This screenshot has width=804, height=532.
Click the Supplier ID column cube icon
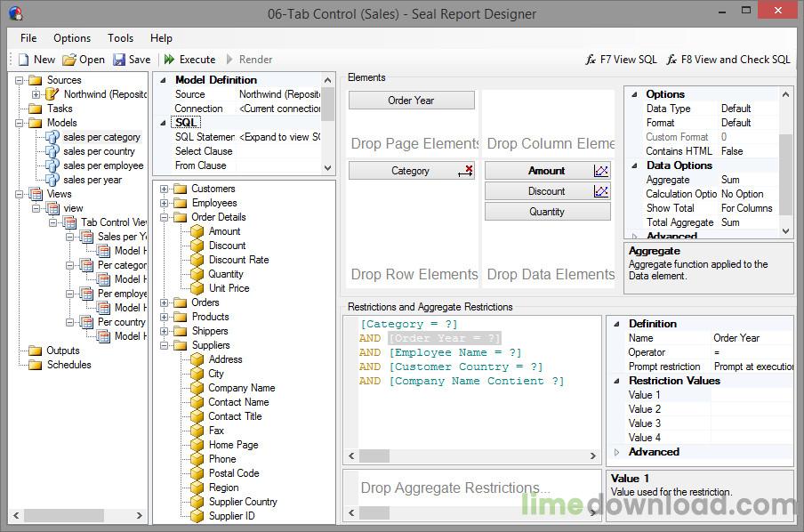click(197, 516)
